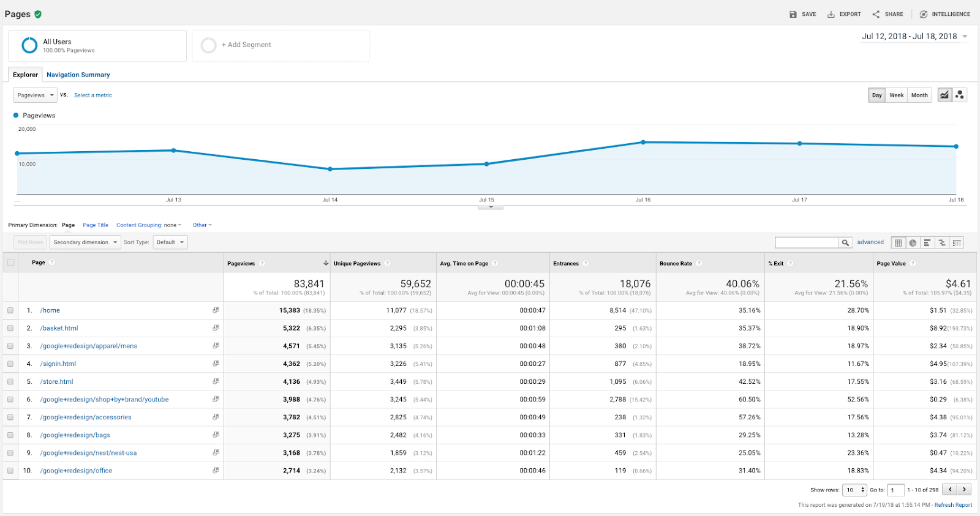Screen dimensions: 980x516
Task: Switch to the motion chart view icon
Action: pos(960,95)
